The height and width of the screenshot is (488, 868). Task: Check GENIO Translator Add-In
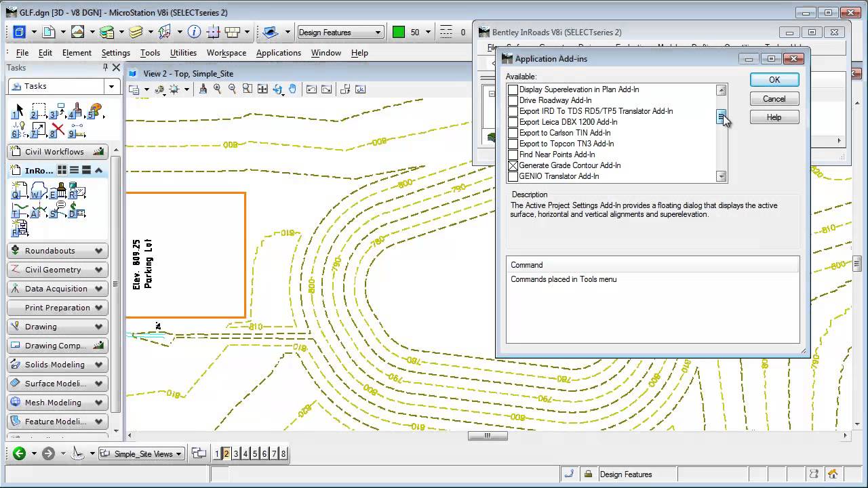pyautogui.click(x=513, y=176)
